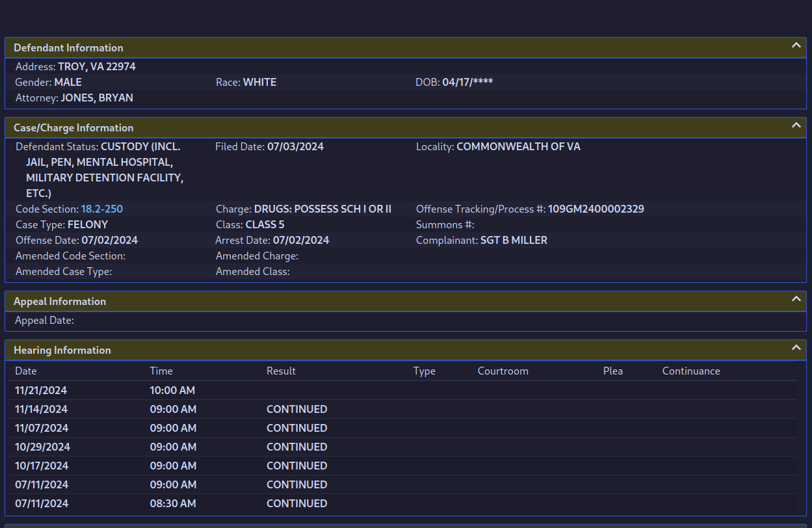Click the Amended Code Section label
This screenshot has width=812, height=528.
pyautogui.click(x=70, y=256)
